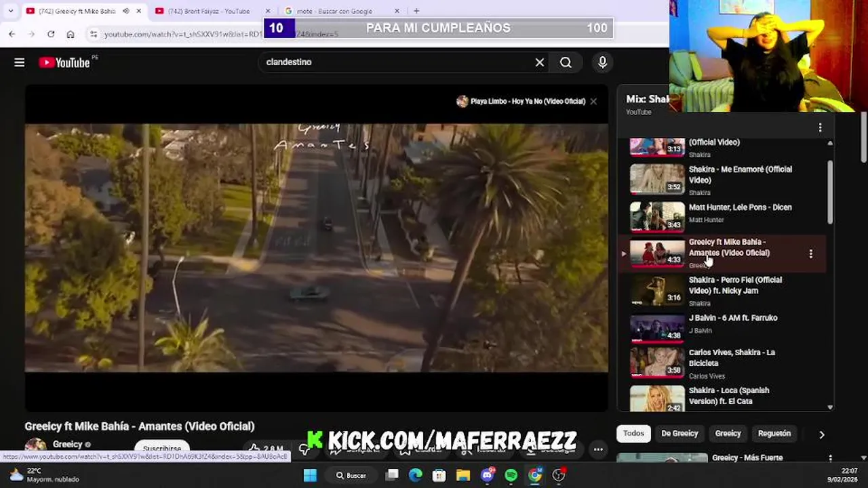Mute audio on the Greeicy ft Mike Bahía tab
The image size is (868, 488).
(126, 11)
